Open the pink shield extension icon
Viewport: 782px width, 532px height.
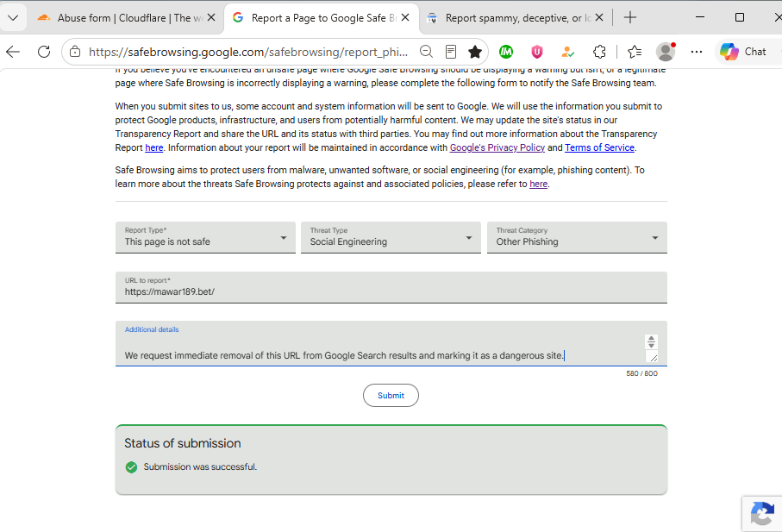tap(536, 52)
